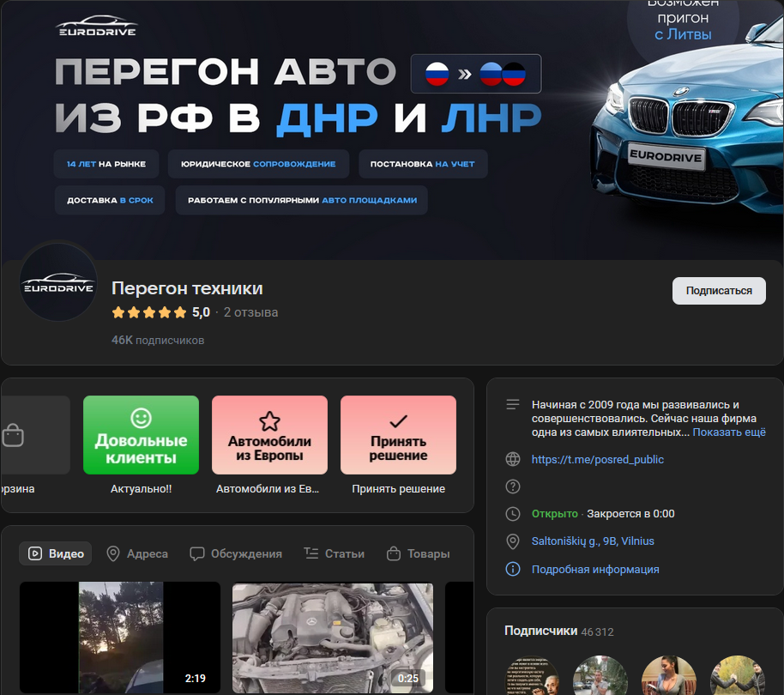The image size is (784, 695).
Task: Click the cover banner headline ПЕРЕГОН АВТО
Action: (226, 71)
